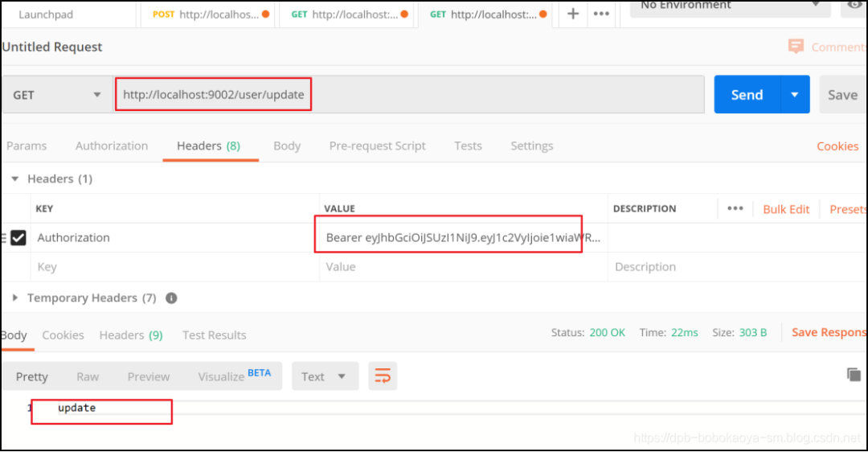Click the blue Send button
Image resolution: width=868 pixels, height=452 pixels.
tap(747, 95)
